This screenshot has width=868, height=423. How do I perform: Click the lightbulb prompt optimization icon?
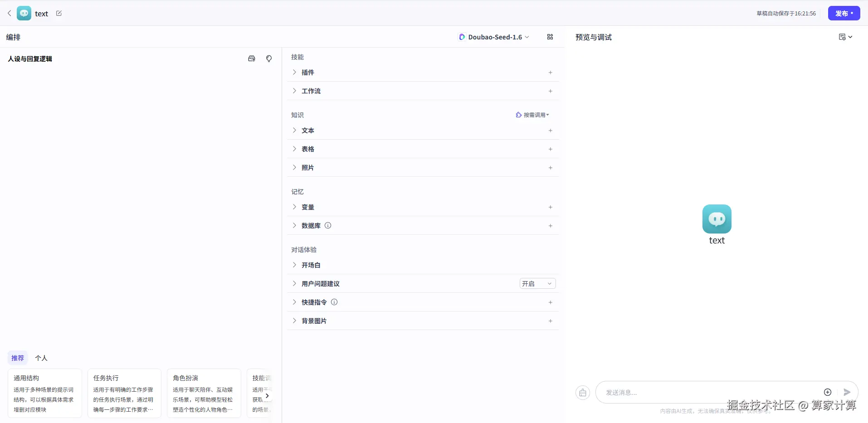tap(268, 58)
